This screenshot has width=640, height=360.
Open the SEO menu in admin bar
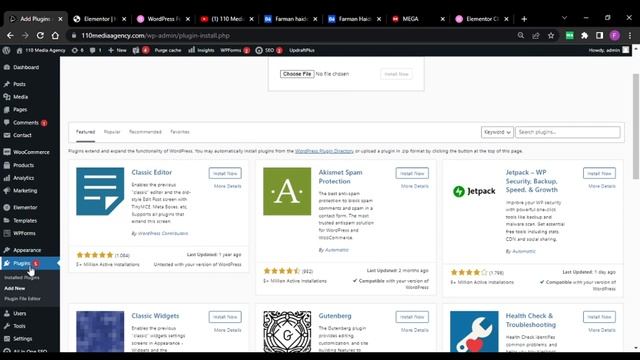[269, 50]
